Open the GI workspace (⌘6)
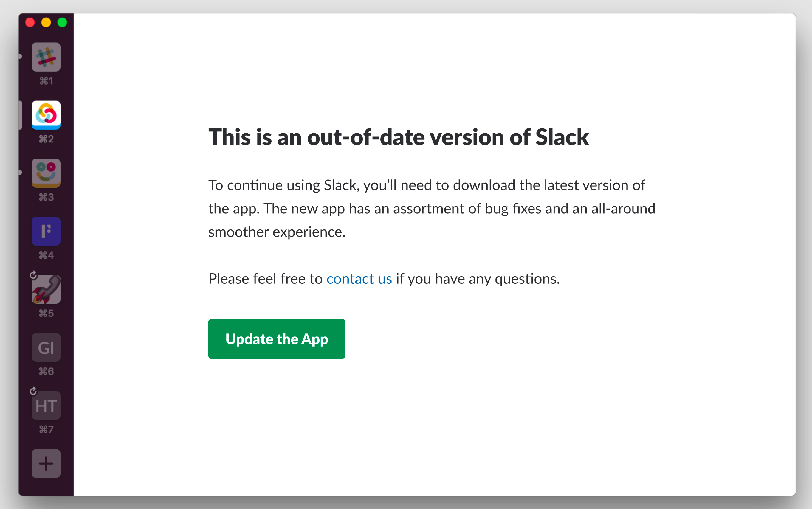This screenshot has height=509, width=812. click(46, 347)
